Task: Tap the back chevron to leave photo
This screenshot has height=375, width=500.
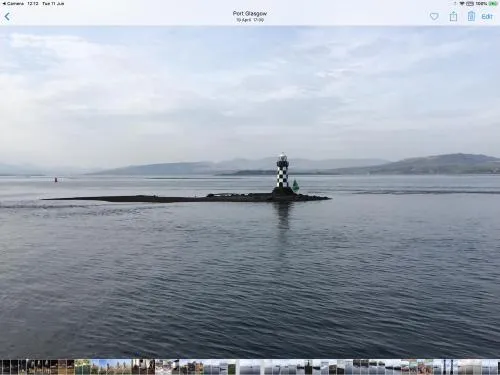Action: (x=7, y=16)
